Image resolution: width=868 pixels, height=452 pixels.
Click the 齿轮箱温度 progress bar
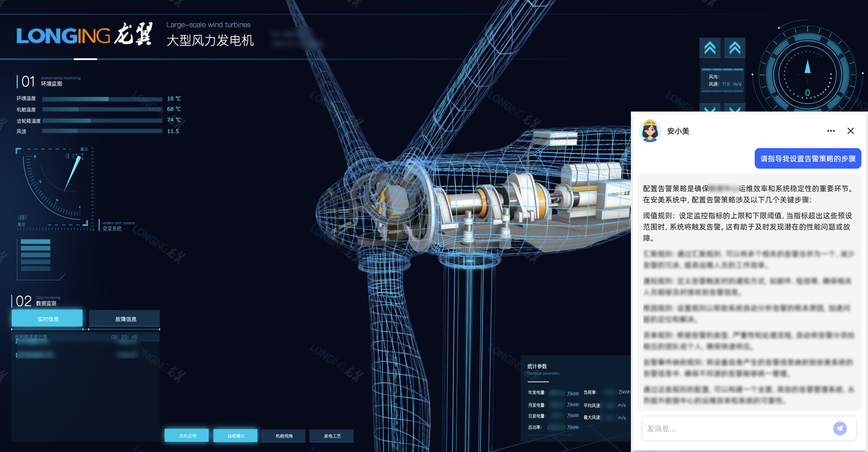[102, 120]
